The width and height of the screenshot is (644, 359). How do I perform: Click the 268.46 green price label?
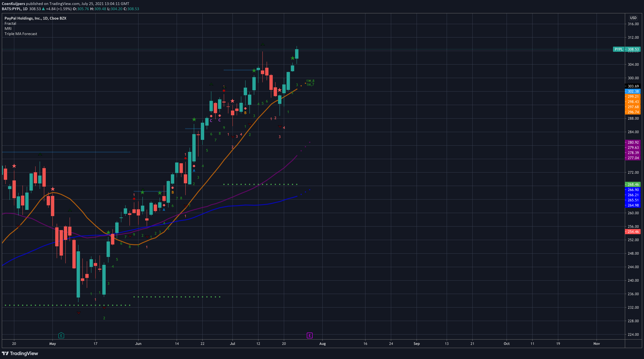633,185
